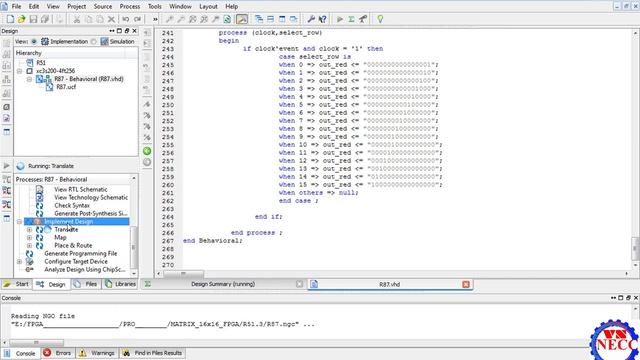
Task: Expand toolbar overflow chevron
Action: 155,19
